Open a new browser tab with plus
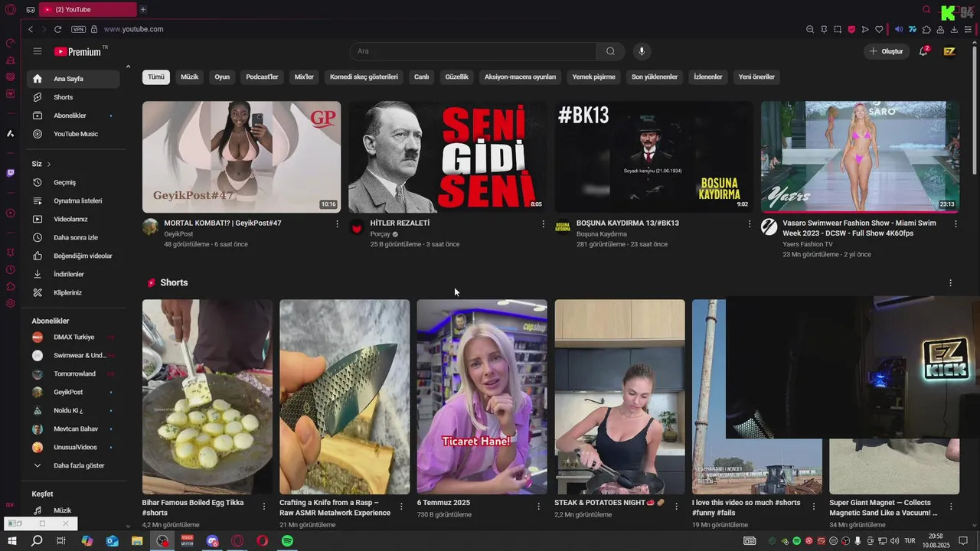 (143, 10)
